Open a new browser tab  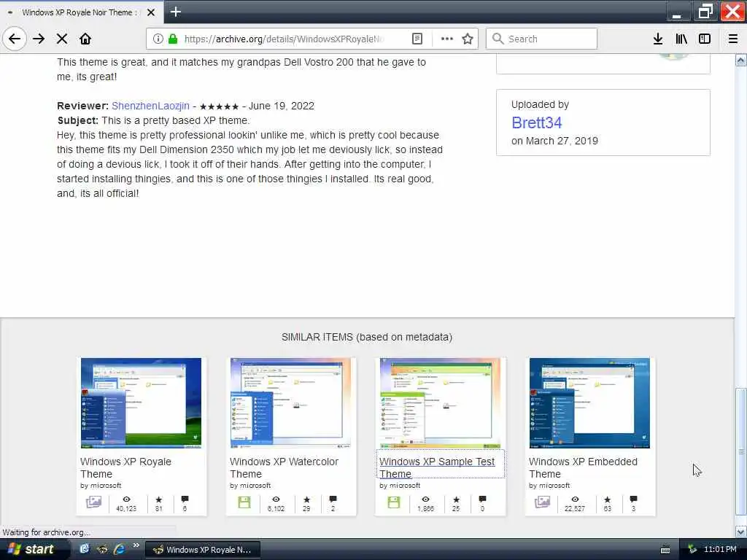[175, 12]
